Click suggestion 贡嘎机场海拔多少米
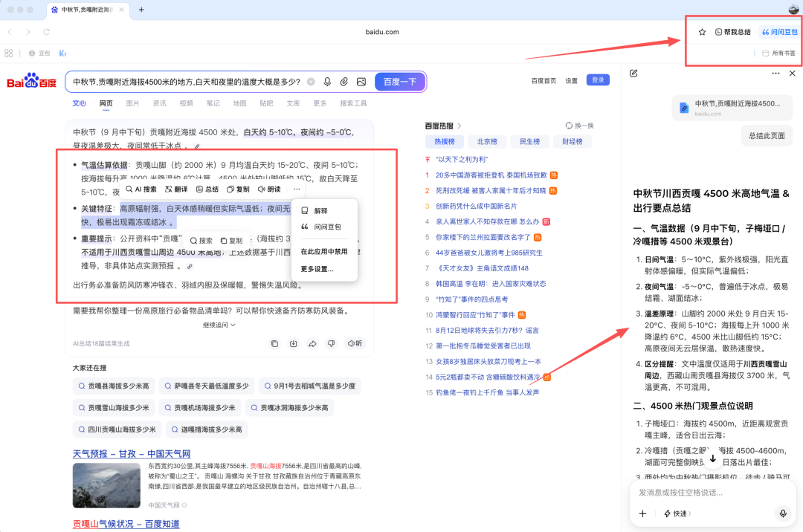The height and width of the screenshot is (532, 803). tap(200, 408)
